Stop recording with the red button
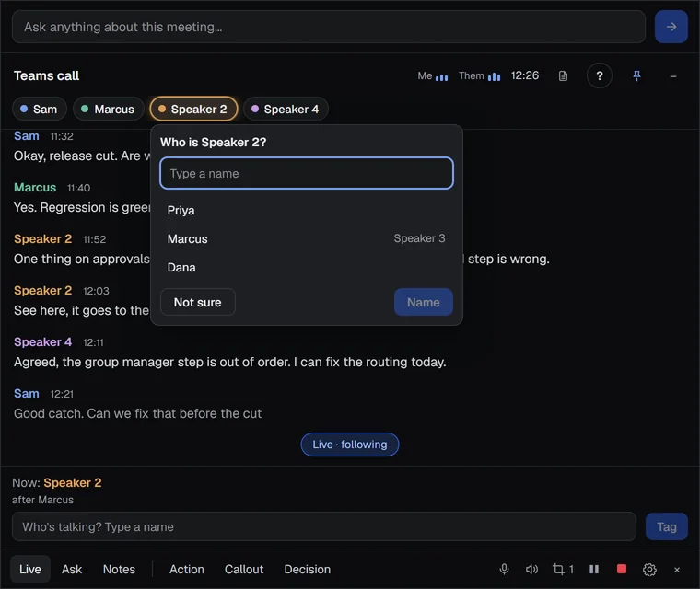 [622, 569]
